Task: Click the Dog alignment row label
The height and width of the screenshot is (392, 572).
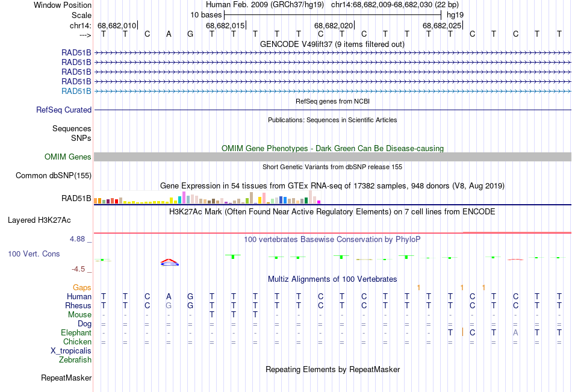Action: (x=85, y=324)
